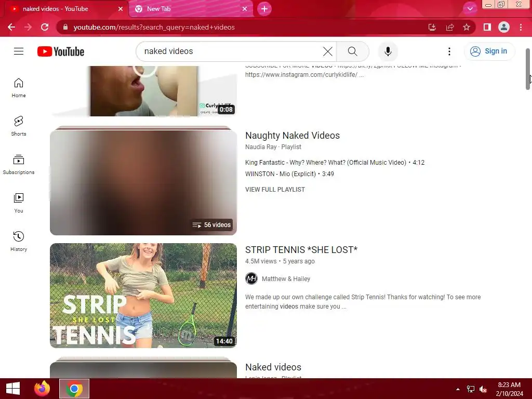This screenshot has width=532, height=399.
Task: Open the Matthew & Hailey channel name
Action: point(286,279)
